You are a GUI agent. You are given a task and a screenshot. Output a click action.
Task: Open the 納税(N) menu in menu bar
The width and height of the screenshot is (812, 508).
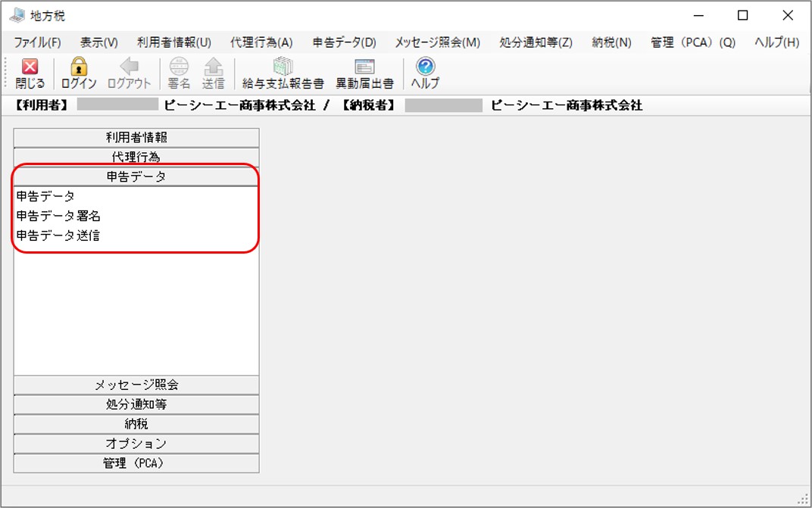pyautogui.click(x=611, y=42)
